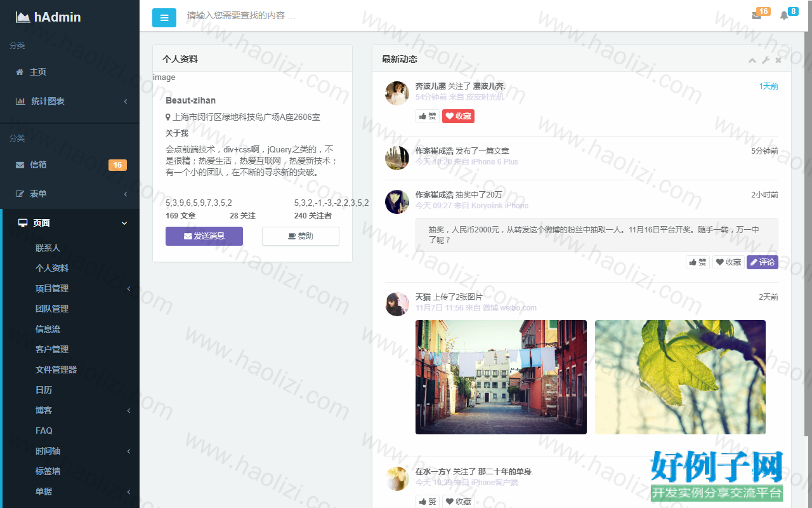Click the location pin icon by the address
Image resolution: width=812 pixels, height=508 pixels.
[168, 117]
